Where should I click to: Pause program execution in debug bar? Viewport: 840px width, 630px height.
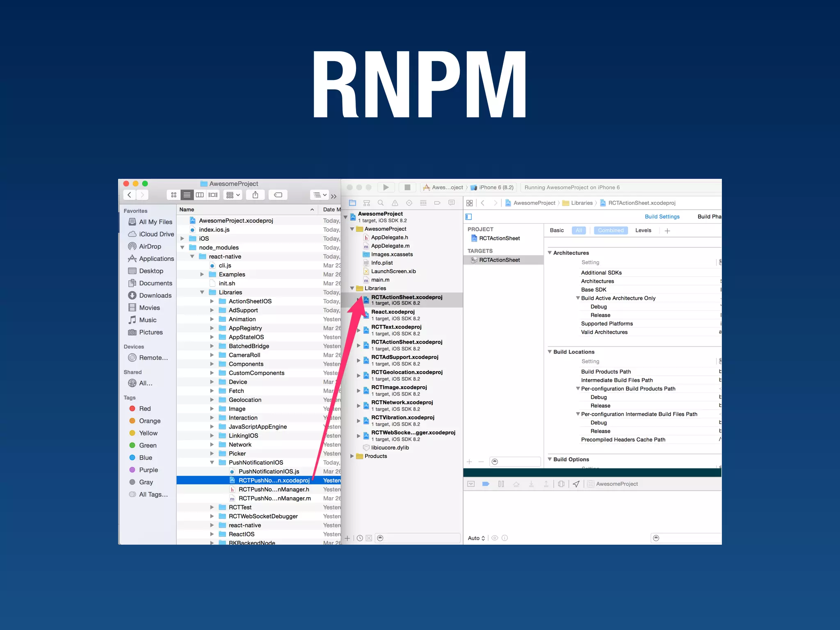coord(501,484)
